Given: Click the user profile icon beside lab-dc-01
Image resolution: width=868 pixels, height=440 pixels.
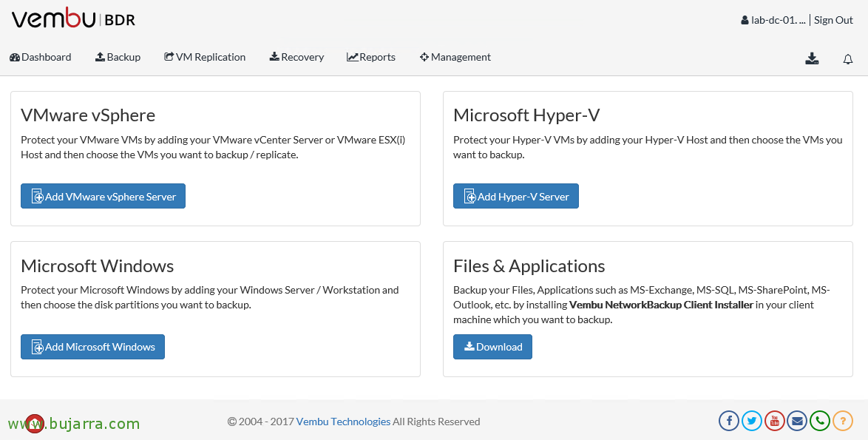Looking at the screenshot, I should 745,21.
